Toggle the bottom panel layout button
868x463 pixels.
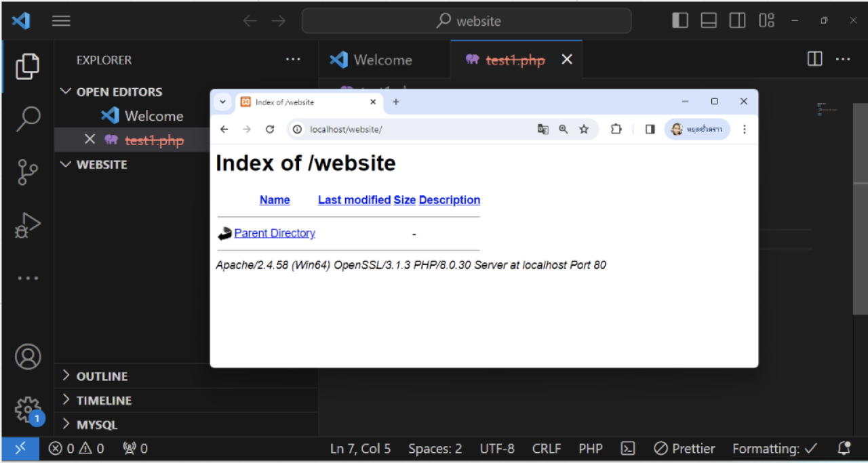tap(709, 21)
